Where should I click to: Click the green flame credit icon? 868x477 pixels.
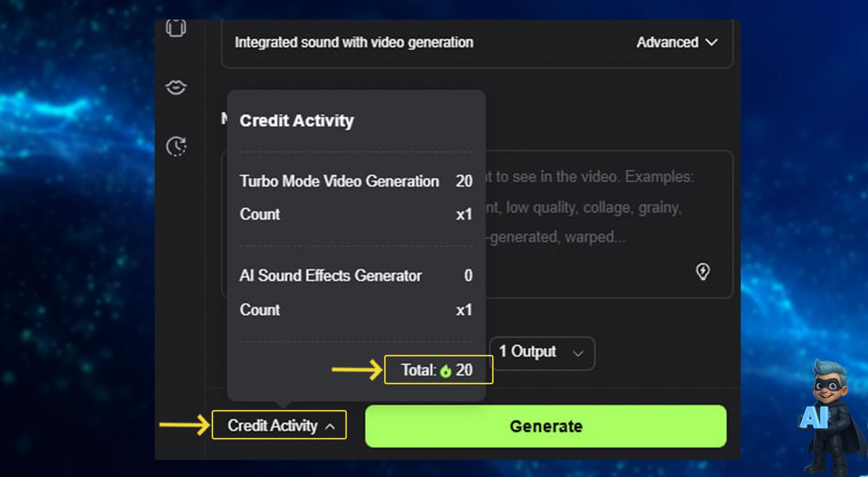[446, 371]
